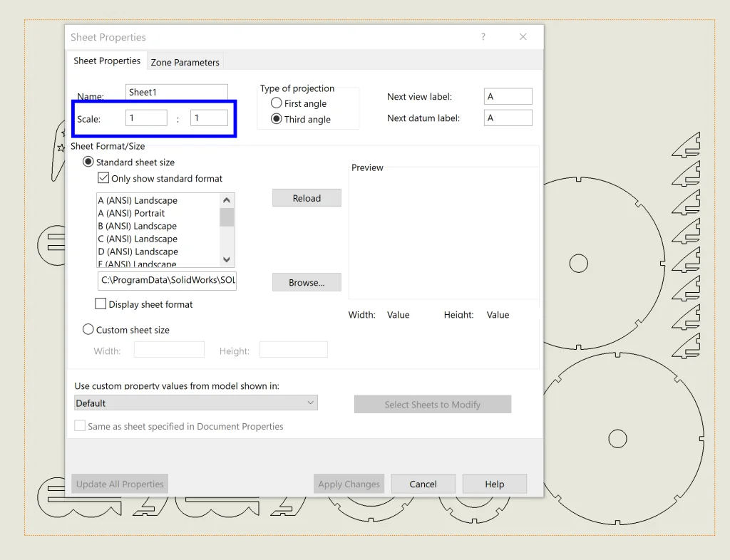Choose Custom sheet size option

point(88,330)
